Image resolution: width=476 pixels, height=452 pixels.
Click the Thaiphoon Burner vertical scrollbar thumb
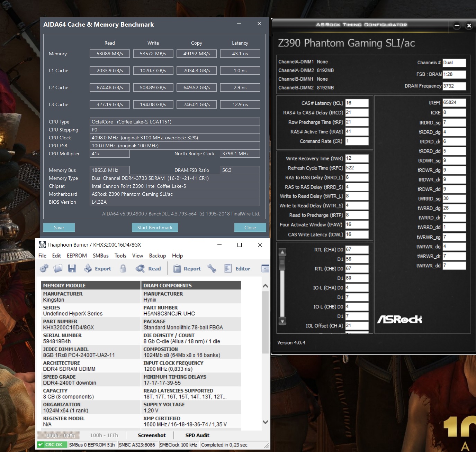(x=266, y=322)
